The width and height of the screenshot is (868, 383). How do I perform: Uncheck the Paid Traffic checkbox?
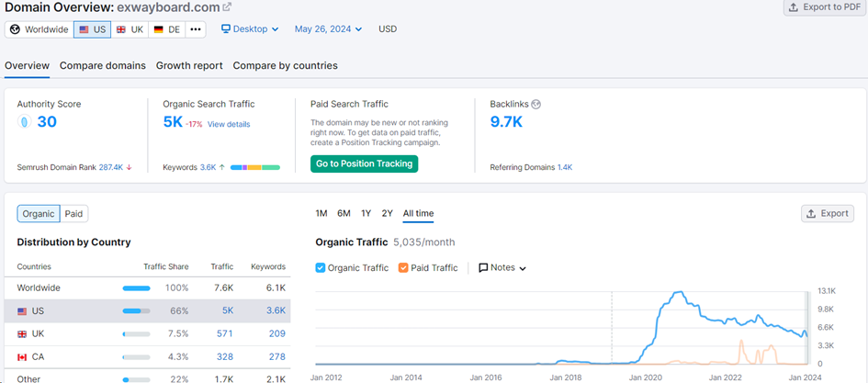(x=404, y=268)
